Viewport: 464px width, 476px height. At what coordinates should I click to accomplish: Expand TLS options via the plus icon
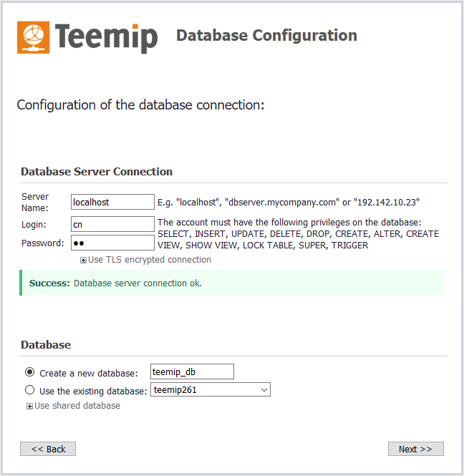point(83,261)
